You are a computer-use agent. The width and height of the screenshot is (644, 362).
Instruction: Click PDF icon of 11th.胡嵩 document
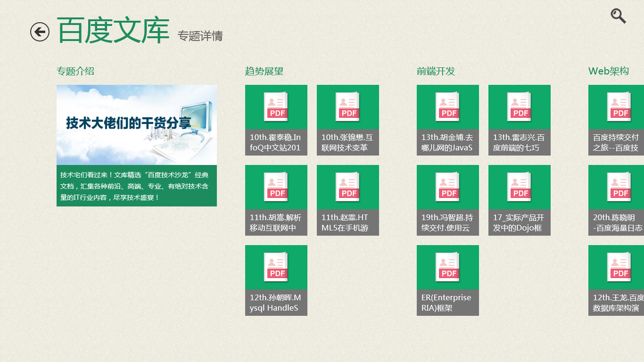tap(276, 187)
